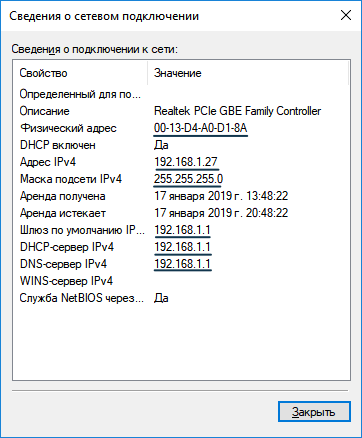The image size is (362, 438).
Task: Close the dialog with the X button
Action: (346, 15)
